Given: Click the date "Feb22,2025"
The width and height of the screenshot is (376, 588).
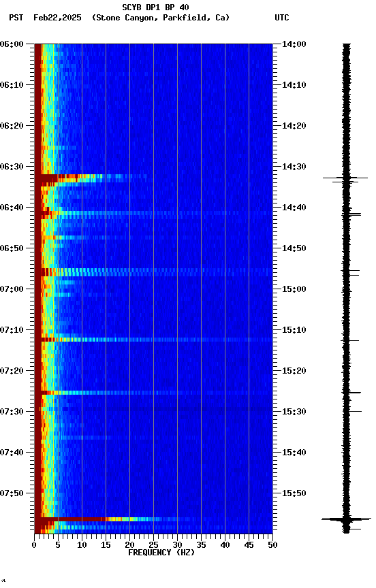Looking at the screenshot, I should click(x=57, y=18).
